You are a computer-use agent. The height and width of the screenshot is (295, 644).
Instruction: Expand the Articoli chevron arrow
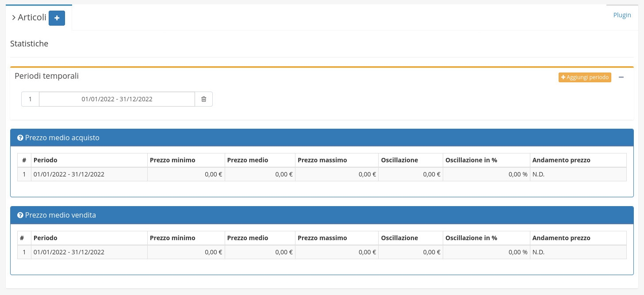tap(14, 18)
